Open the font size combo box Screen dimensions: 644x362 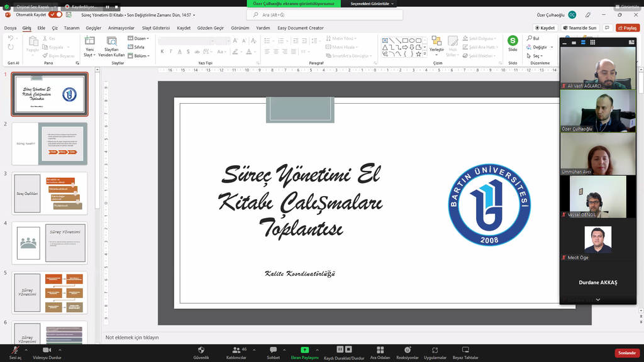click(x=223, y=41)
